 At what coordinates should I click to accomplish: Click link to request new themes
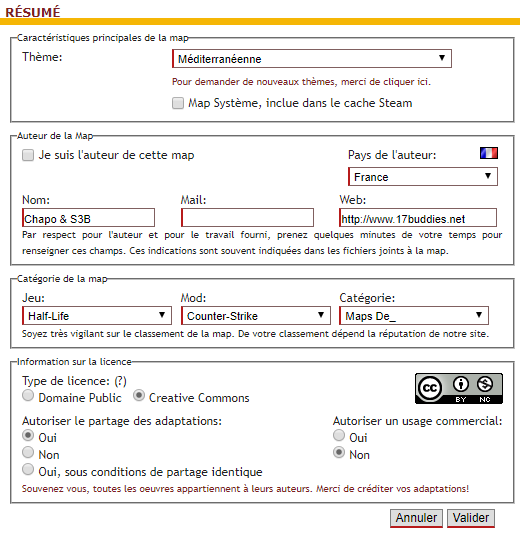pyautogui.click(x=301, y=82)
